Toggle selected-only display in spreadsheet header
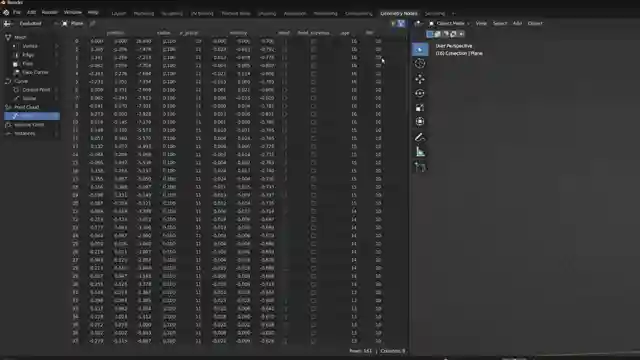This screenshot has height=360, width=640. point(393,24)
